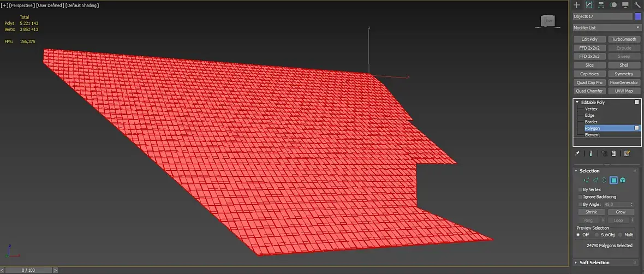Select Border sub-object icon in Selection
The width and height of the screenshot is (644, 274).
pos(605,180)
